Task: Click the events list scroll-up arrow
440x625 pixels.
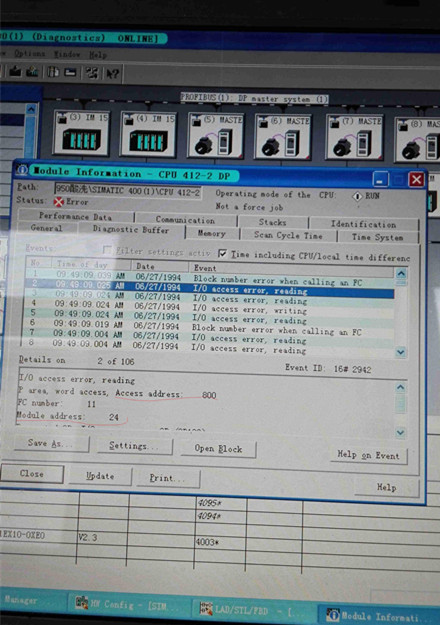Action: tap(401, 273)
